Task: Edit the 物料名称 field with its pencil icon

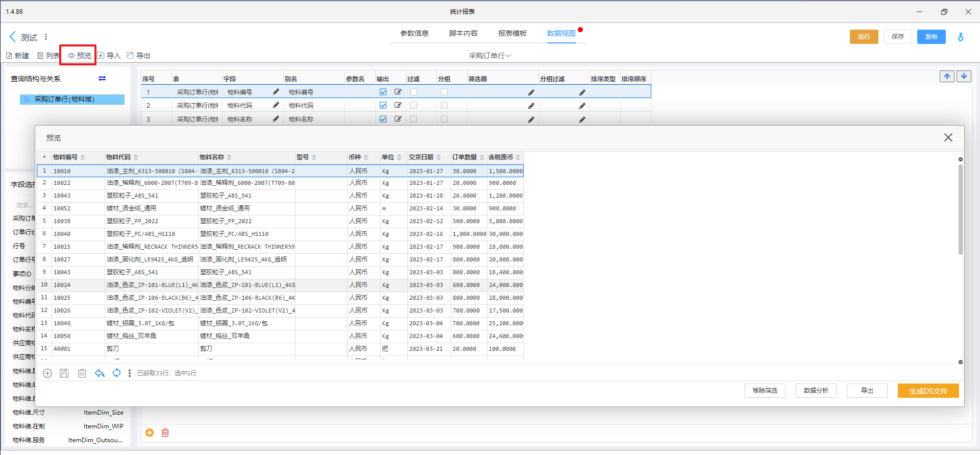Action: coord(276,119)
